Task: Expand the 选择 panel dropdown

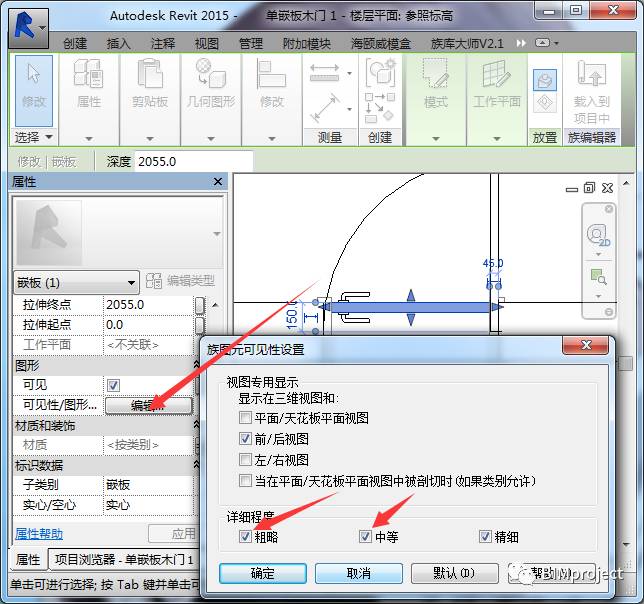Action: pos(49,136)
